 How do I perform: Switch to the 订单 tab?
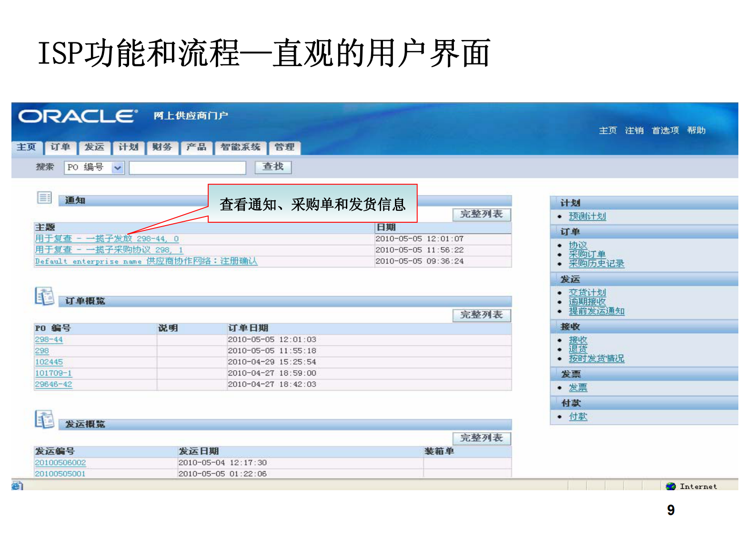point(60,147)
